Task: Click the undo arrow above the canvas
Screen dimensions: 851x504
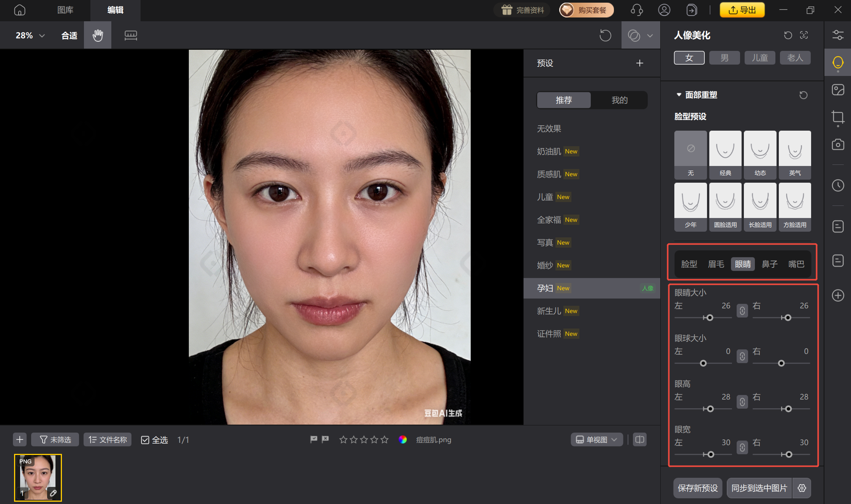Action: pyautogui.click(x=605, y=35)
